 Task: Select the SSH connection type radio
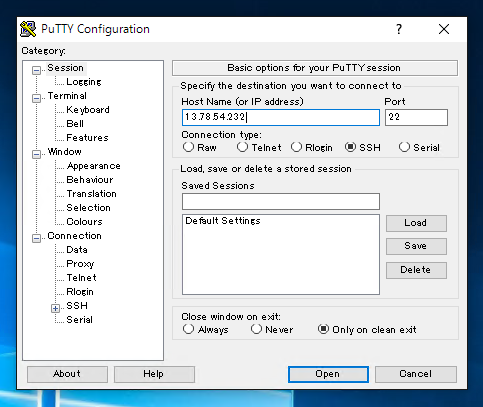pos(350,147)
